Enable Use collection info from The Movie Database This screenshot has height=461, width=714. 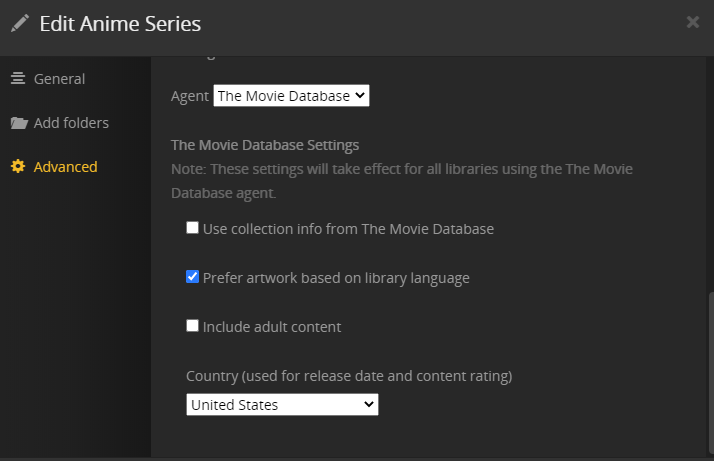[x=193, y=228]
